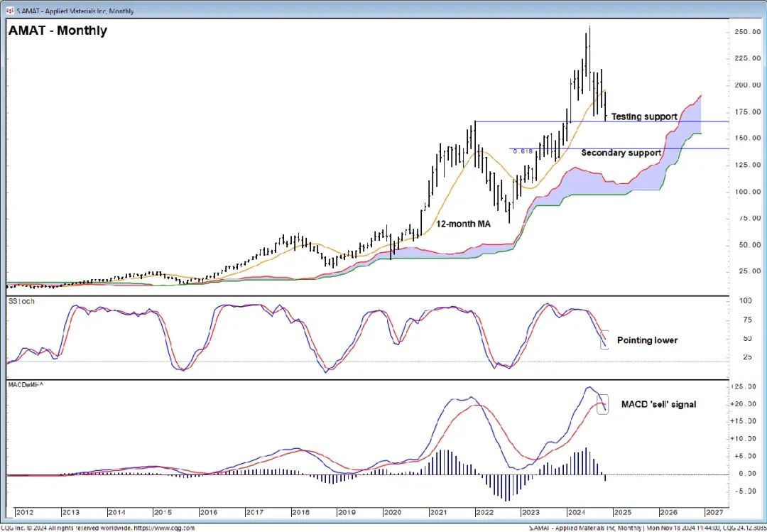The height and width of the screenshot is (532, 767).
Task: Click the "Pointing lower" stochastic annotation
Action: (647, 340)
